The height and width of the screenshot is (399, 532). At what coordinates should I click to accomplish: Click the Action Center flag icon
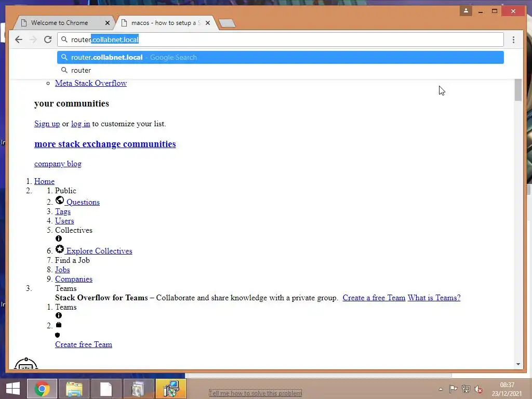453,389
